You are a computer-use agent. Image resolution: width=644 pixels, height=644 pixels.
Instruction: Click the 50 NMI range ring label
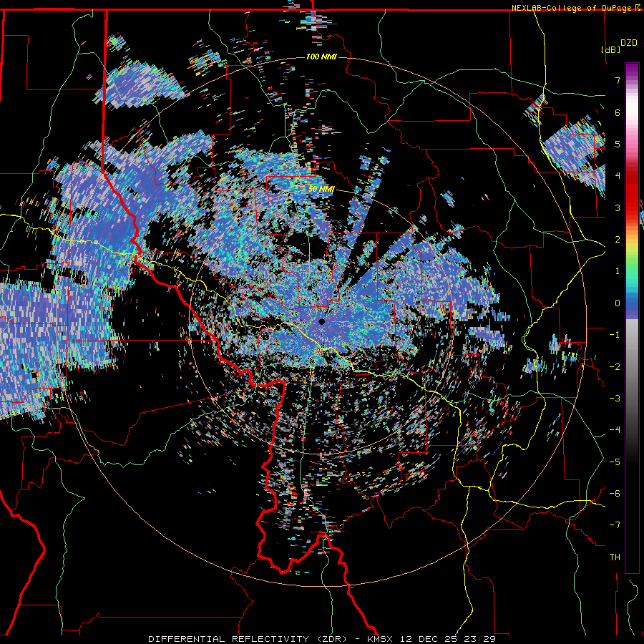[321, 189]
